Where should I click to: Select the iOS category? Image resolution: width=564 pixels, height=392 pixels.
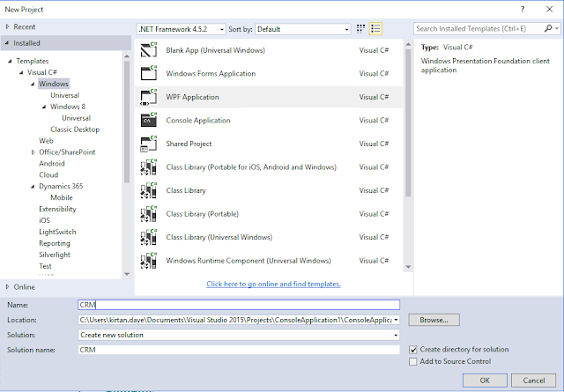pos(44,220)
